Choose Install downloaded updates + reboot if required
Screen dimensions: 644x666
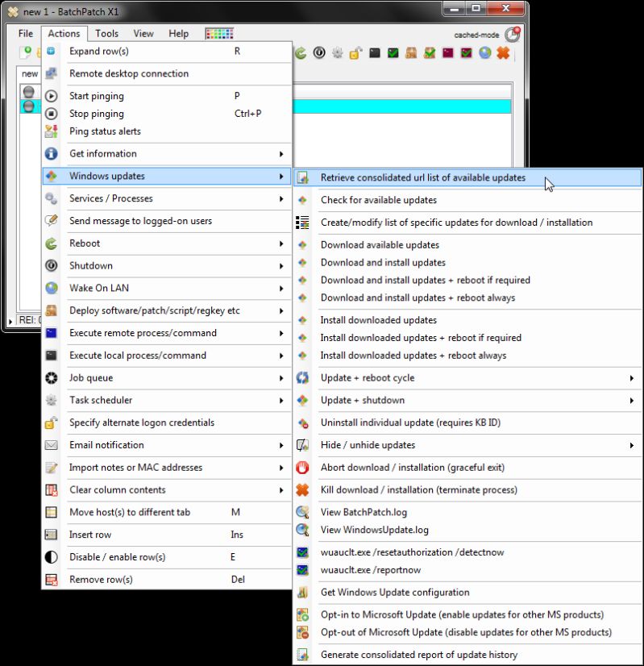point(467,338)
